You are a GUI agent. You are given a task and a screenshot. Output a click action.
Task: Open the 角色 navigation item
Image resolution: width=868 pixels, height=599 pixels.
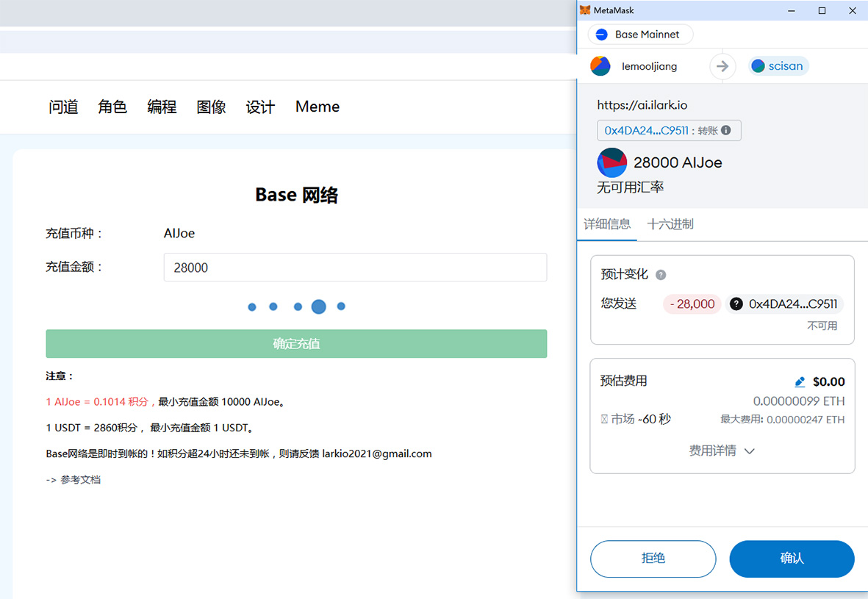pos(112,107)
